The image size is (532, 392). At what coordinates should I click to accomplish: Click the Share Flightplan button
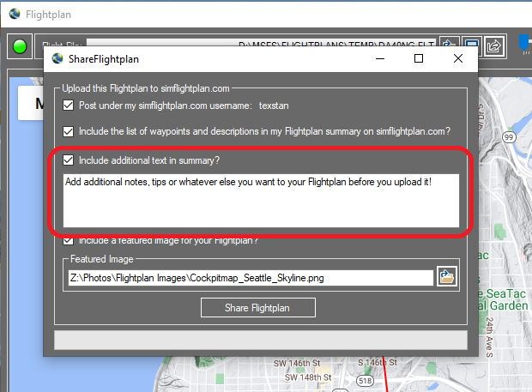[258, 308]
